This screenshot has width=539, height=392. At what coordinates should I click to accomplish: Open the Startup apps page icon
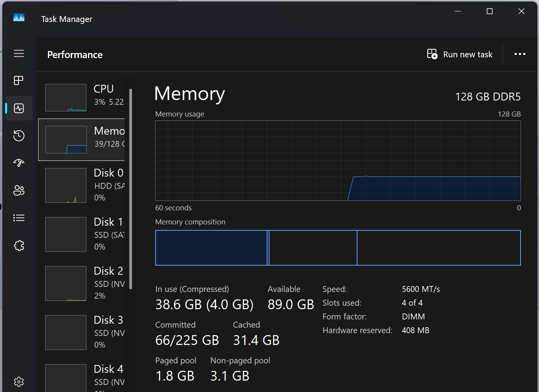[x=19, y=163]
